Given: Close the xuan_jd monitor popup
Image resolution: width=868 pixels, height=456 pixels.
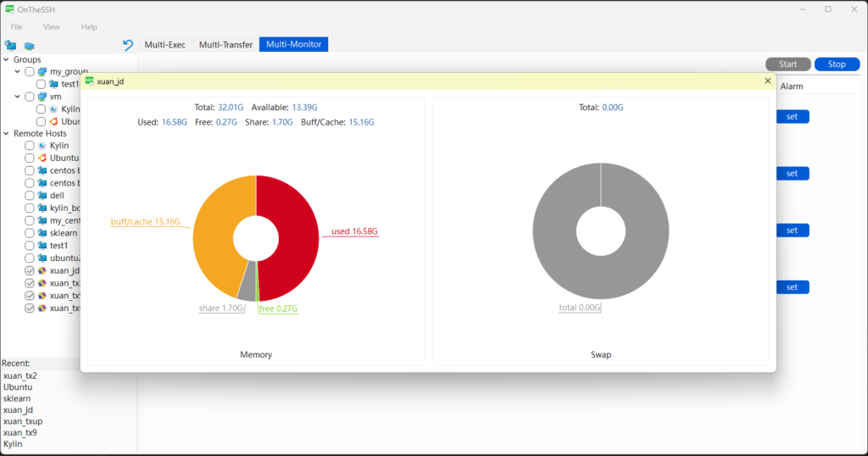Looking at the screenshot, I should tap(768, 81).
